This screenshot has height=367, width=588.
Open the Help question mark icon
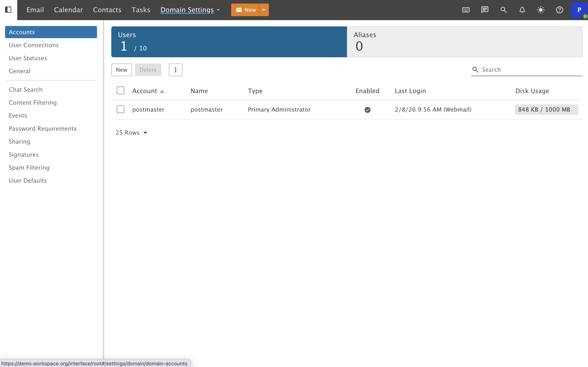pyautogui.click(x=559, y=10)
